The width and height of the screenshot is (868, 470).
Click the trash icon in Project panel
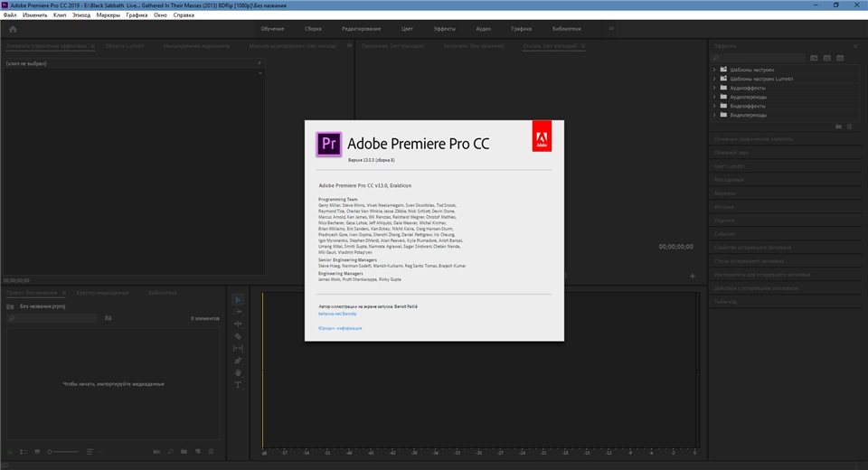(211, 452)
